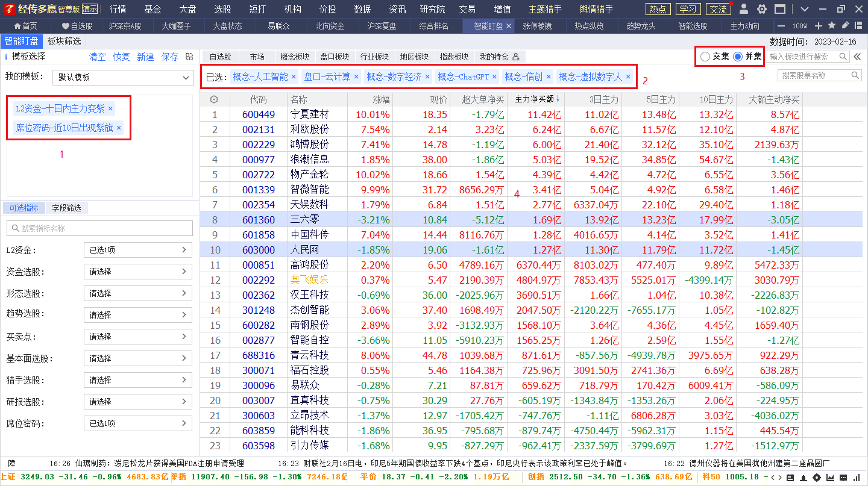The width and height of the screenshot is (868, 486).
Task: Open the 研究院 menu
Action: click(x=433, y=9)
